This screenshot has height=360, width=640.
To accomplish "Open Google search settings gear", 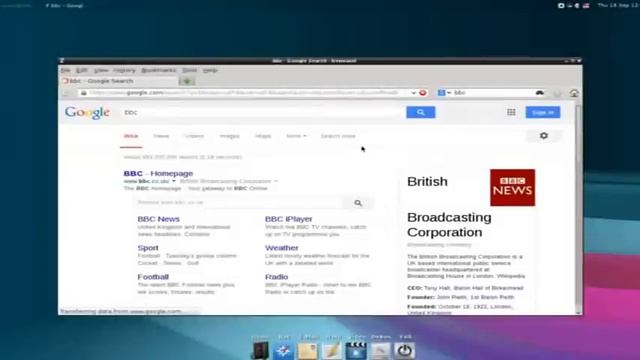I will click(x=544, y=136).
